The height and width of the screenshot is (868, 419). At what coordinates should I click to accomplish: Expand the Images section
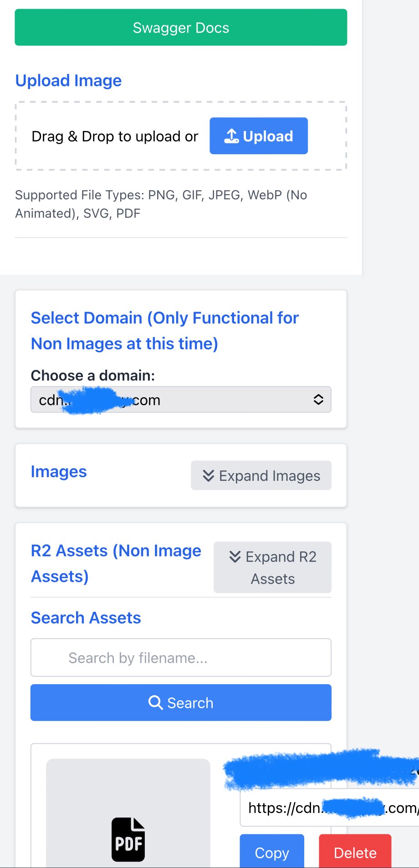point(261,475)
